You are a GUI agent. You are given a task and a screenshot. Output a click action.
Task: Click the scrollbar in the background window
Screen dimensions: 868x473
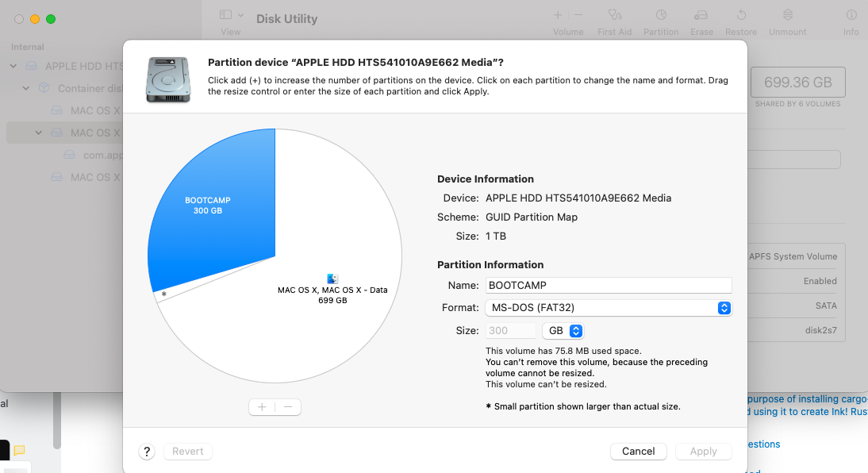[x=56, y=421]
